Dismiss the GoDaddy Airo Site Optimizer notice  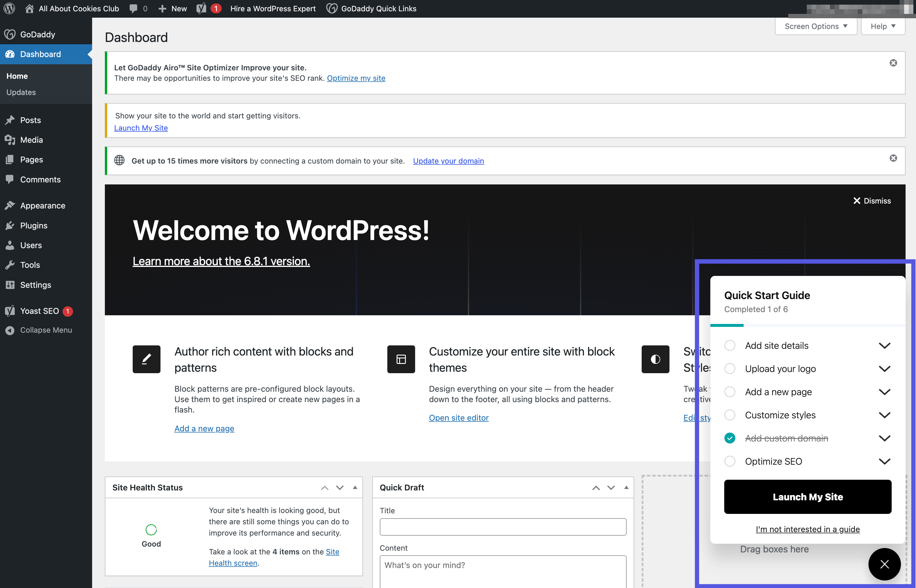click(x=893, y=63)
